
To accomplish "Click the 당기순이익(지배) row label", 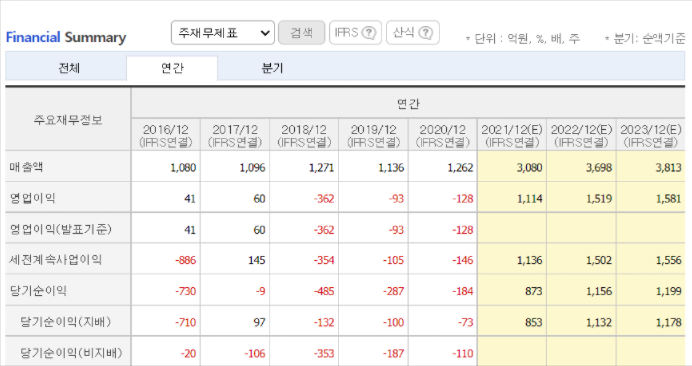I will pos(66,322).
